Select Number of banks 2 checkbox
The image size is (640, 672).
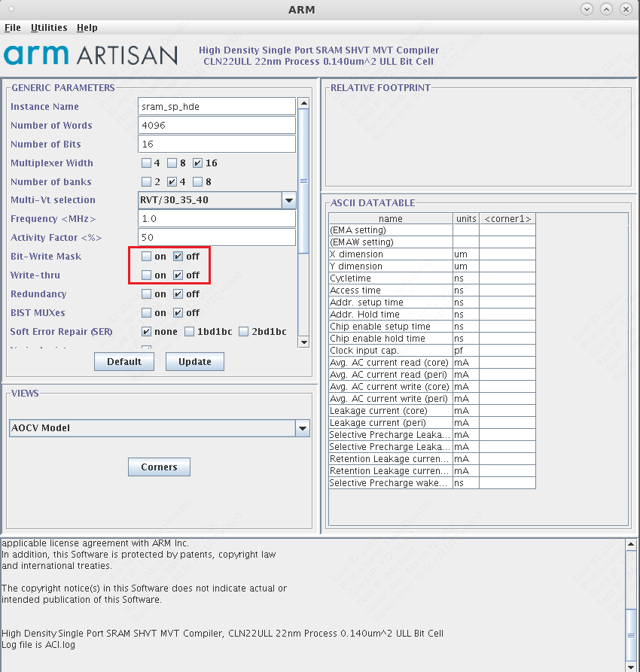pos(146,182)
